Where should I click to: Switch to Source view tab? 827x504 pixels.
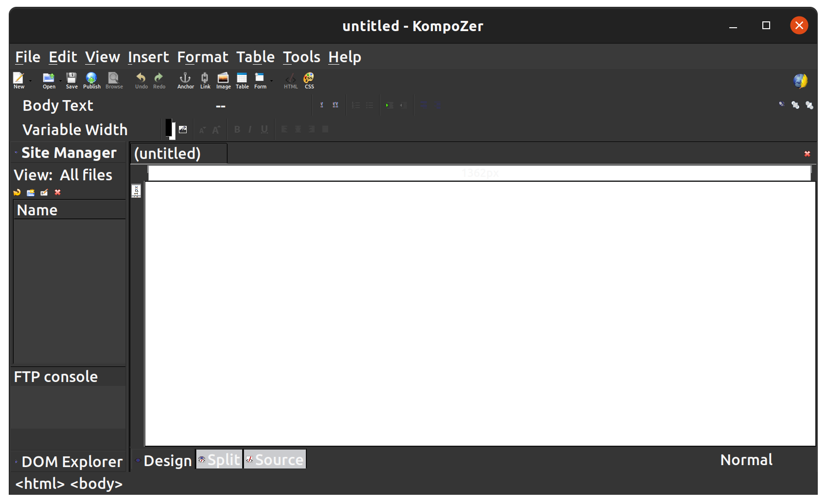click(x=275, y=460)
